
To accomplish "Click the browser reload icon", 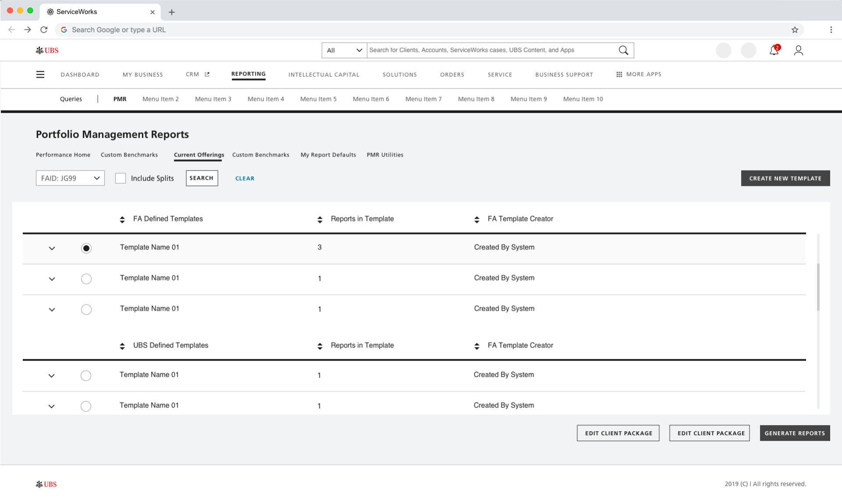I will (x=44, y=30).
